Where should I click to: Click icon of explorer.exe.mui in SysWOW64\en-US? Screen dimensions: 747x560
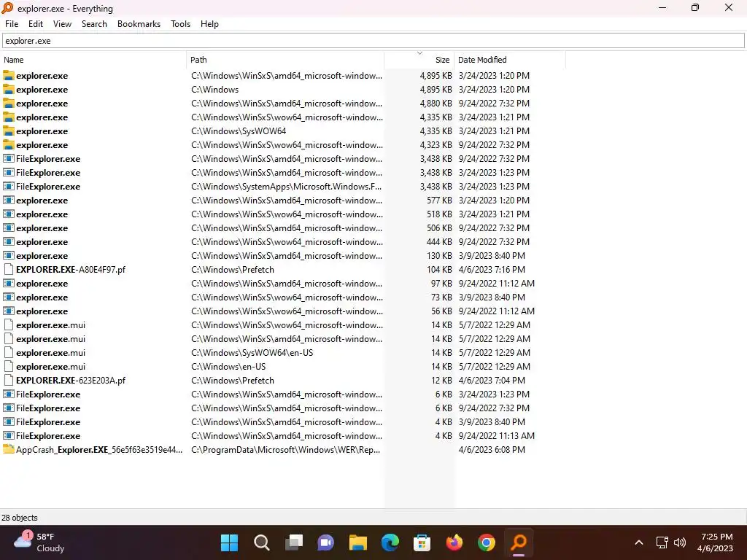tap(9, 353)
